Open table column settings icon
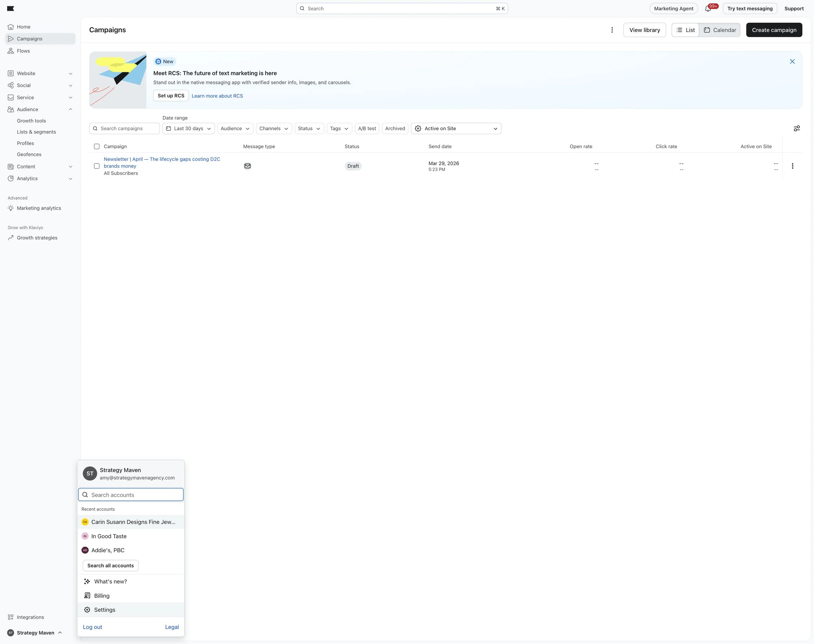Viewport: 814px width, 644px height. (796, 129)
